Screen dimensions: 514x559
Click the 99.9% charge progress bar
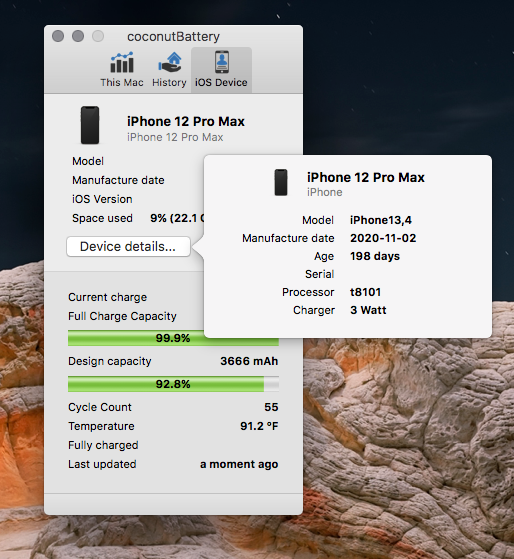[173, 338]
